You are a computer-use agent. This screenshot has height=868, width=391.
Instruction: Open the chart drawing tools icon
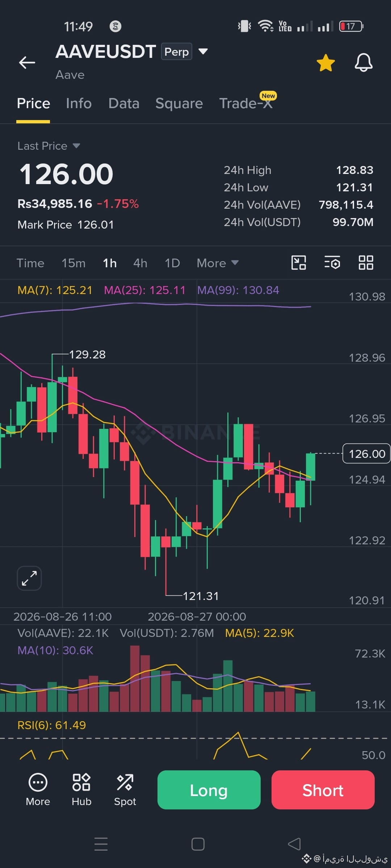(299, 263)
